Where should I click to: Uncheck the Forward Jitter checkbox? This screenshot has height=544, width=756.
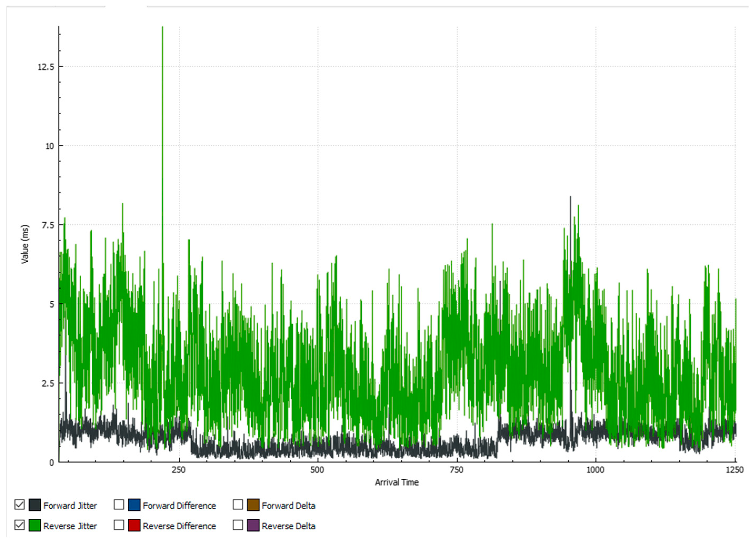(x=19, y=505)
